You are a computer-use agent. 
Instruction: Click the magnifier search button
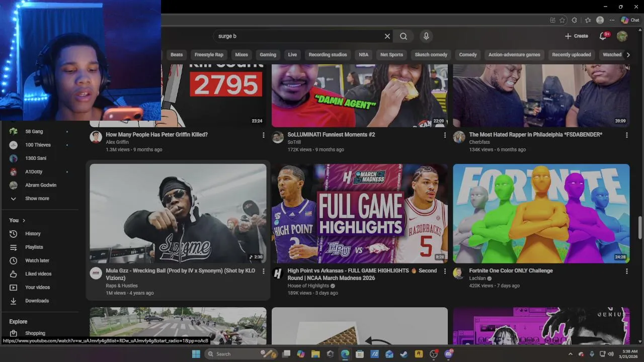pos(404,36)
